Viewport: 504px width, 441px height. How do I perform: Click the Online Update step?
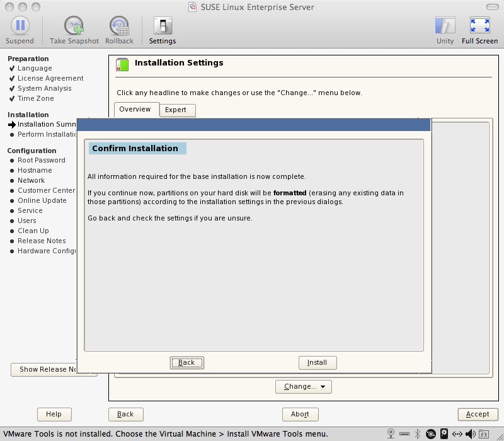(42, 200)
